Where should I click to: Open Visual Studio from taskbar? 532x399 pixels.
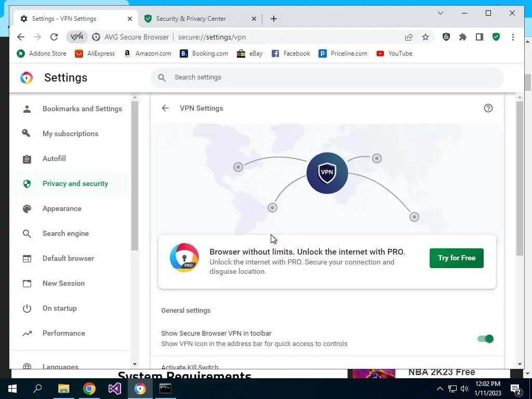[x=115, y=389]
